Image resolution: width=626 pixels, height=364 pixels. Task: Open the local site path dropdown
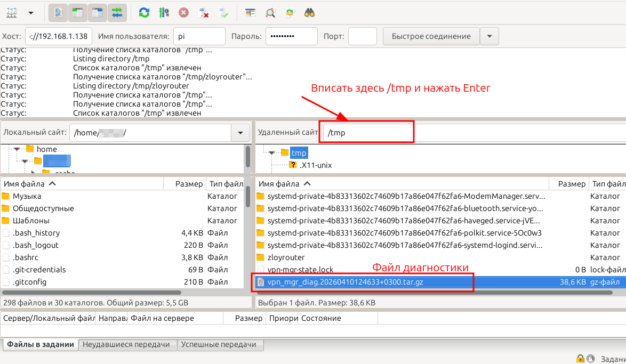tap(240, 132)
